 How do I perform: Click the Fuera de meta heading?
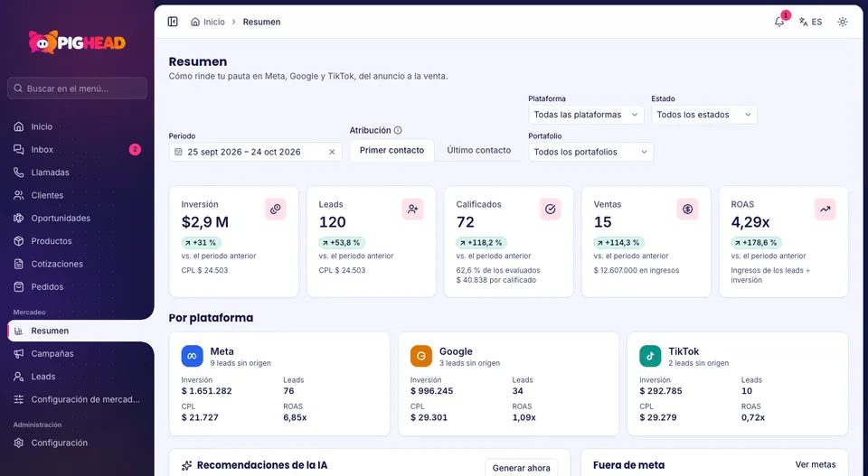pos(628,465)
